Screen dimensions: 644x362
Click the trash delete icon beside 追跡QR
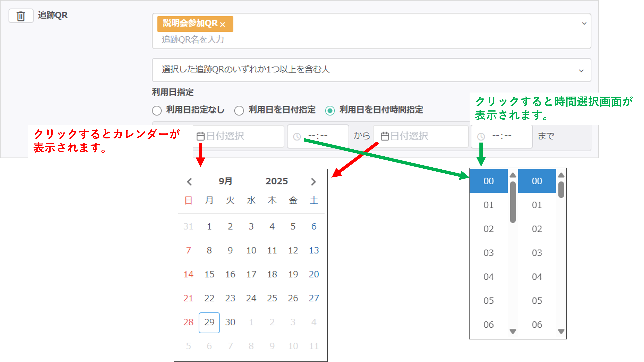coord(21,16)
